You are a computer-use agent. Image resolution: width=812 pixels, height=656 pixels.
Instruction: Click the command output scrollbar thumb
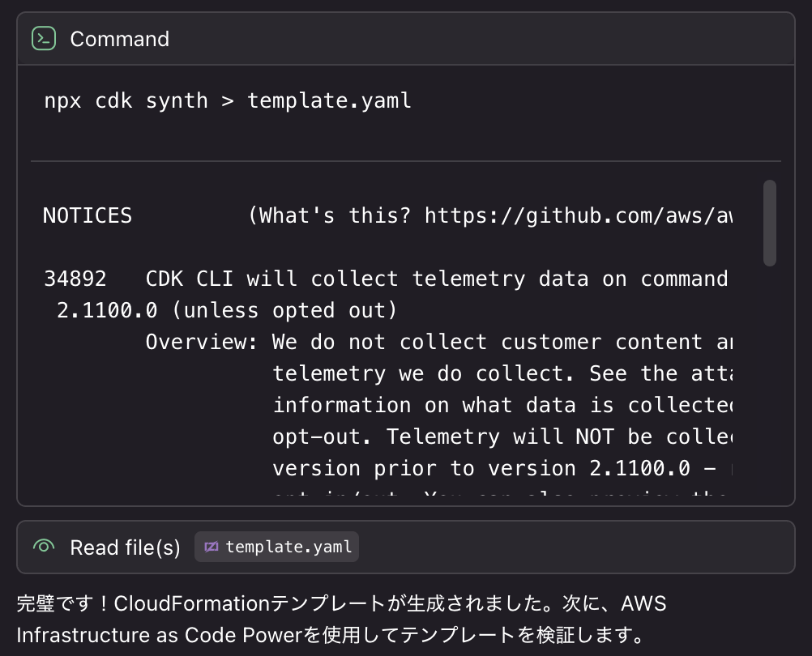[x=769, y=223]
